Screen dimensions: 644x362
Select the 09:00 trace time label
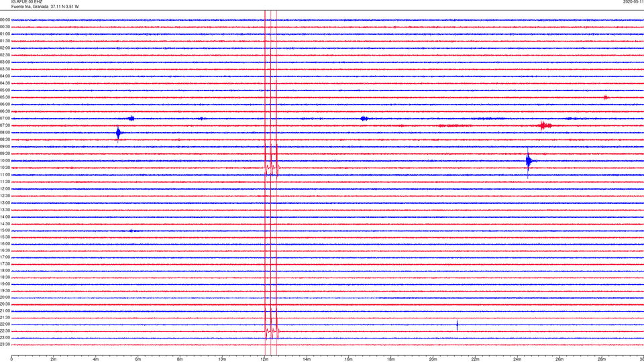5,147
